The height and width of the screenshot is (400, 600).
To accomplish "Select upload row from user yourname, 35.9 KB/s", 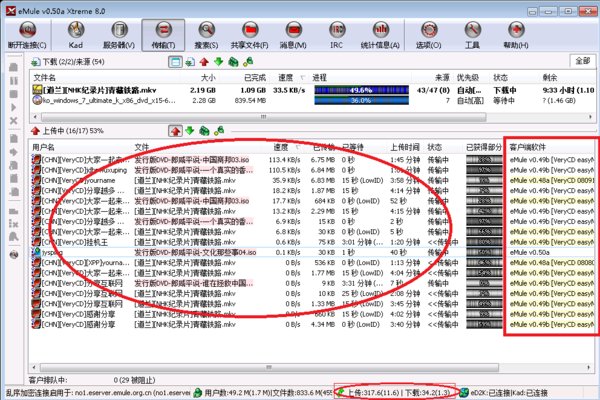I will click(313, 180).
